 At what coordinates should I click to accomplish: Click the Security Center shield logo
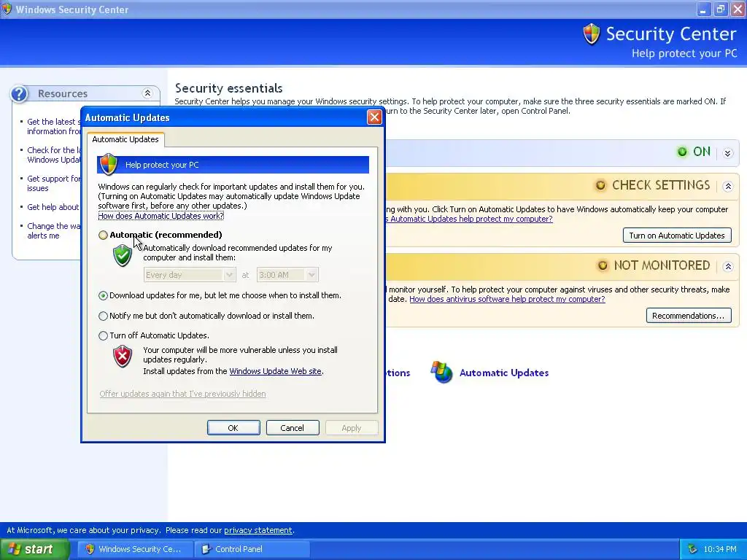(591, 34)
